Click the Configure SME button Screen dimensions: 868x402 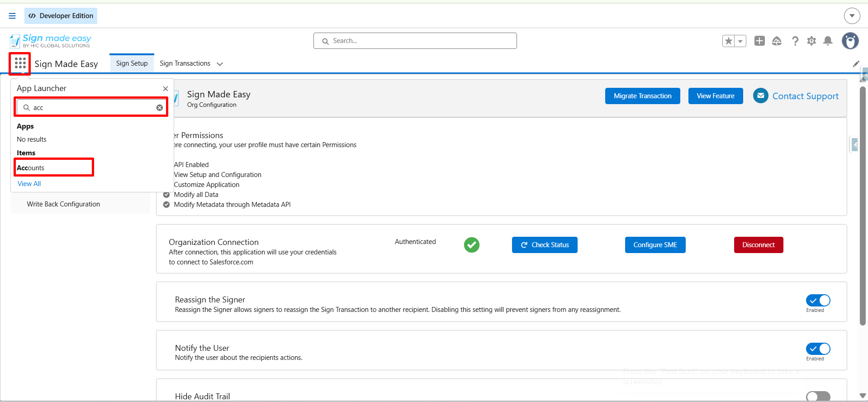click(x=655, y=245)
